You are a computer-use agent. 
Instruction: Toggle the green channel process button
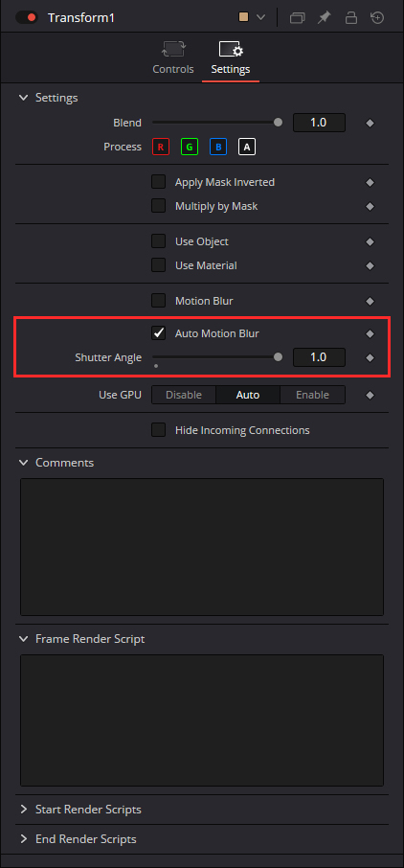click(190, 148)
